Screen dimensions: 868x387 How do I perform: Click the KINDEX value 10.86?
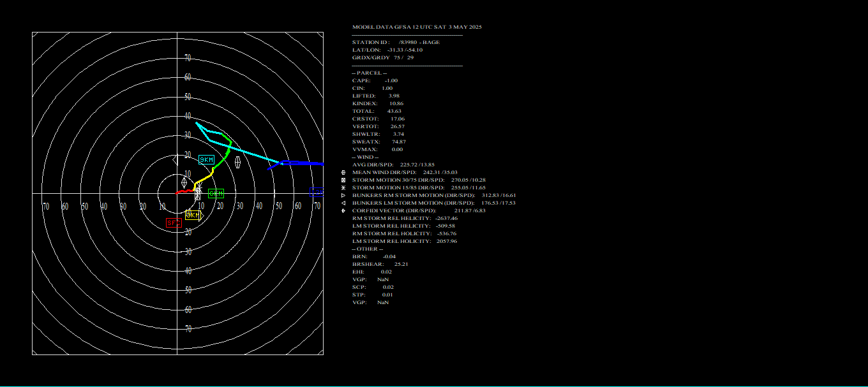click(396, 103)
